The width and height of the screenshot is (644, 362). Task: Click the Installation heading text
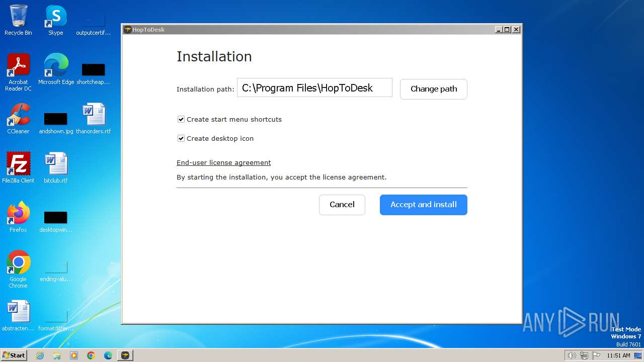(x=214, y=56)
